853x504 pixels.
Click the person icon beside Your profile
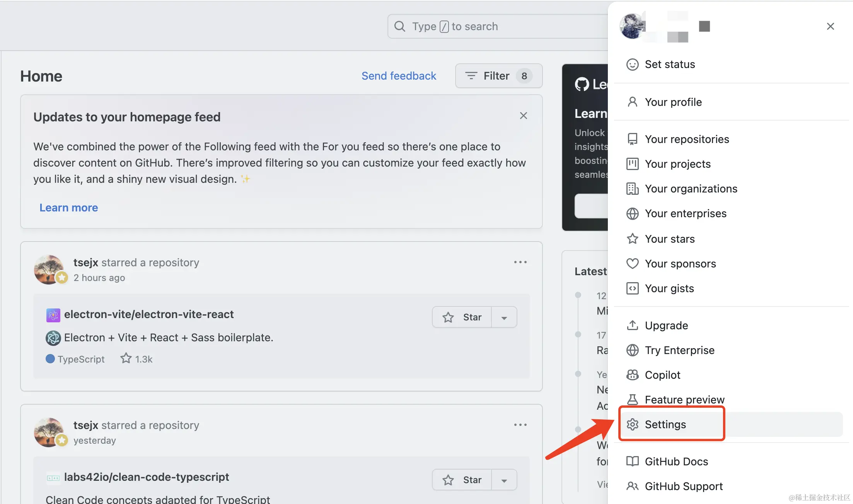[632, 102]
